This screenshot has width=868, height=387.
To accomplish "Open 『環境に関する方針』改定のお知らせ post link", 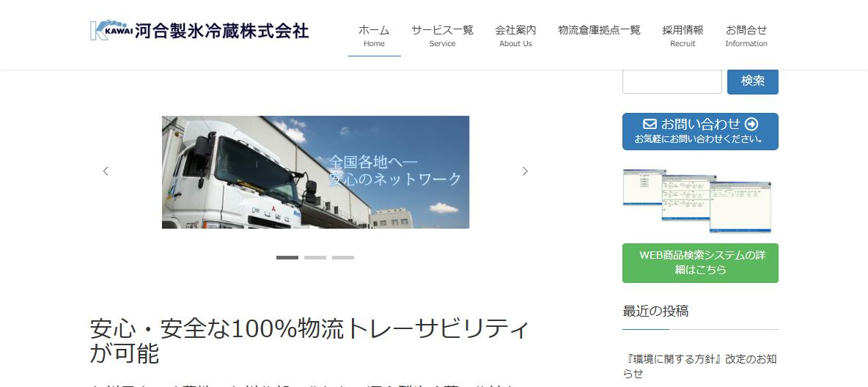I will (700, 366).
